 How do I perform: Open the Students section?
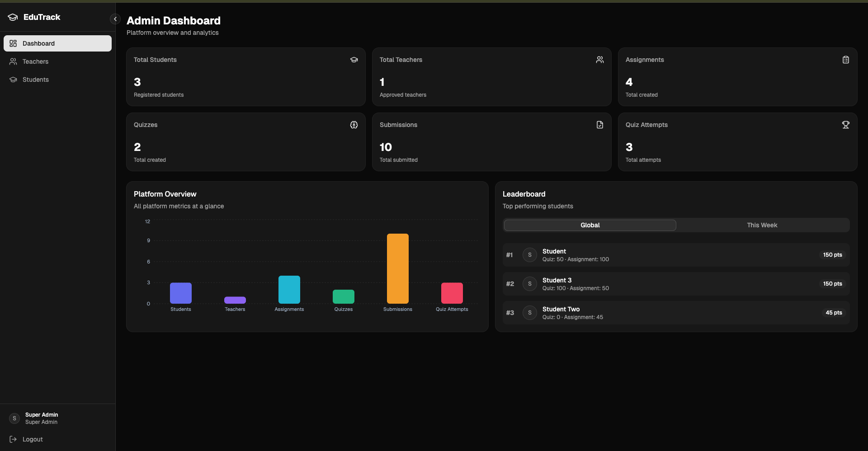coord(35,80)
